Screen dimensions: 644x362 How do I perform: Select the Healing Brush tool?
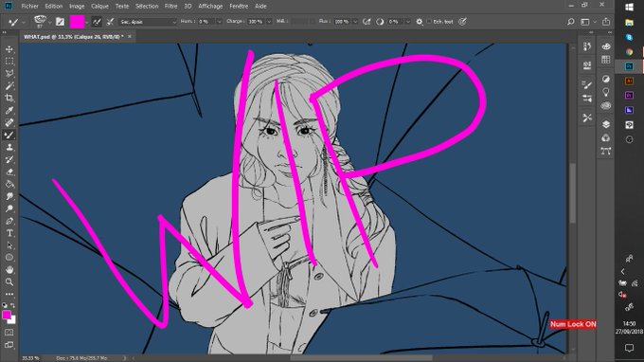click(x=9, y=122)
